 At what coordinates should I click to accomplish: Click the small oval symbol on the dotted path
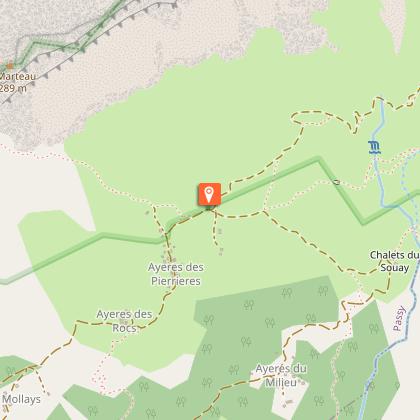click(336, 182)
